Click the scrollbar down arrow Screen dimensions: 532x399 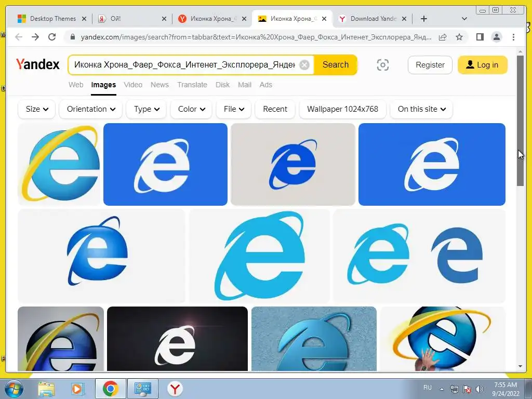pyautogui.click(x=521, y=366)
